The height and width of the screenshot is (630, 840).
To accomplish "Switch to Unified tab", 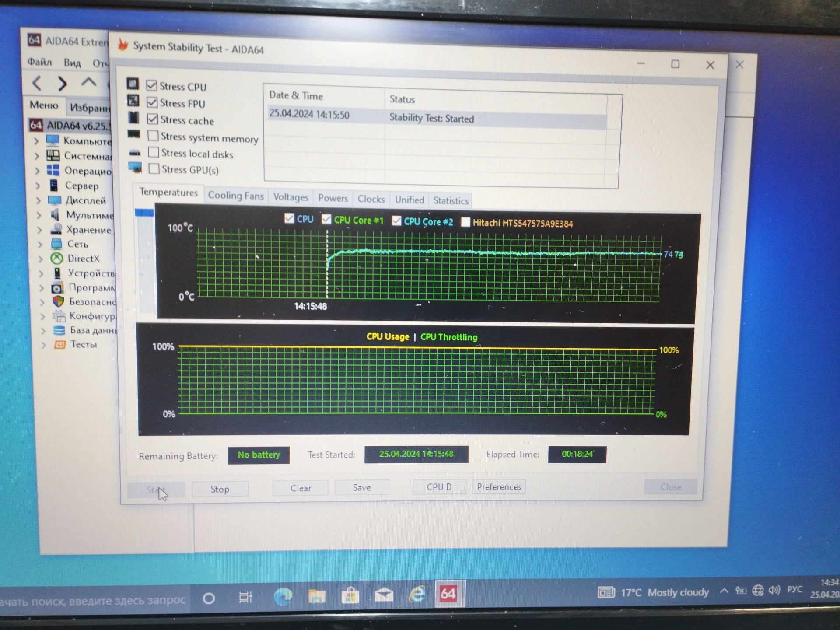I will [409, 200].
